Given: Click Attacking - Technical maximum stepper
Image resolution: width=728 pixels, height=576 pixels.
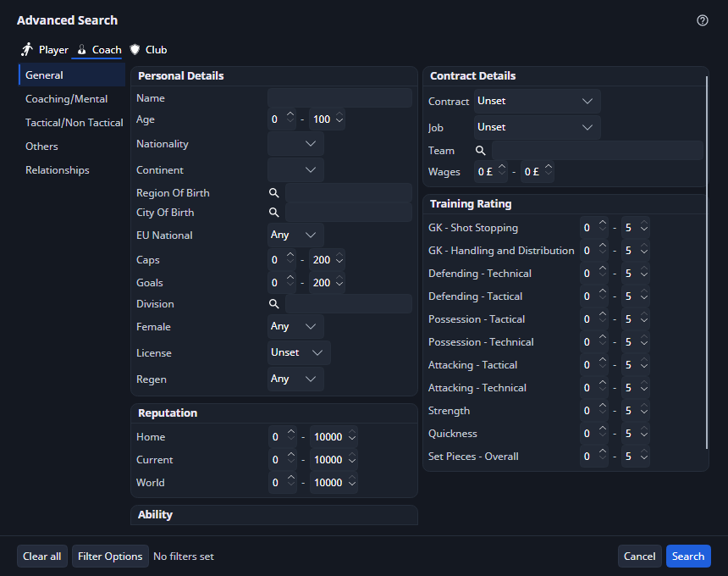Looking at the screenshot, I should point(636,387).
